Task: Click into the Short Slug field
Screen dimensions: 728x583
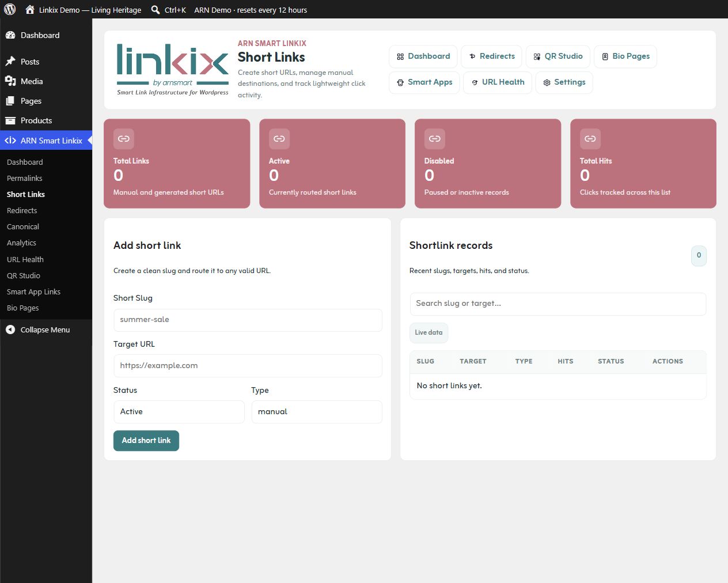Action: click(x=248, y=320)
